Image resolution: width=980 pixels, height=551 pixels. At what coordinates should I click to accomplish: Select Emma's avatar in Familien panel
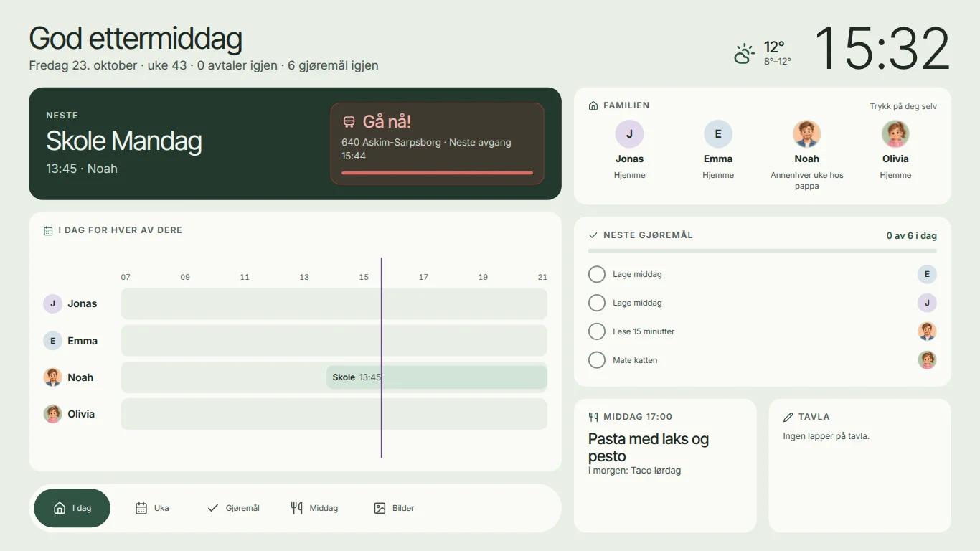click(x=718, y=134)
